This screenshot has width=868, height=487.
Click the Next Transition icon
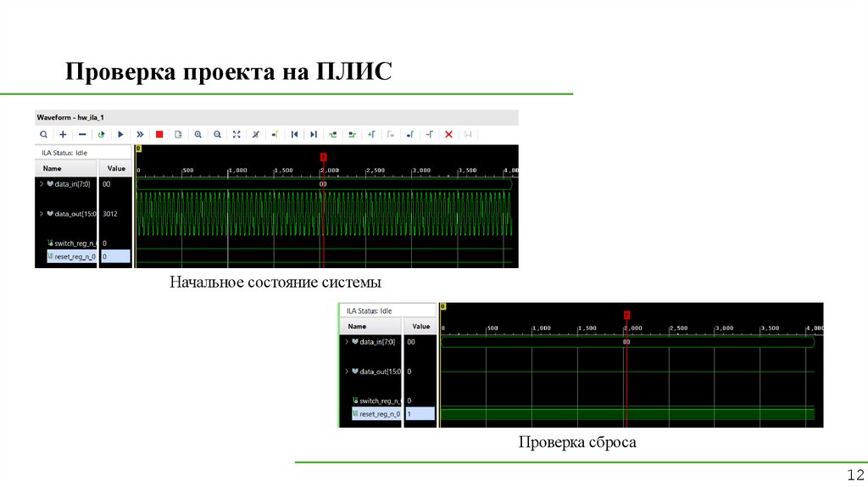(x=352, y=134)
